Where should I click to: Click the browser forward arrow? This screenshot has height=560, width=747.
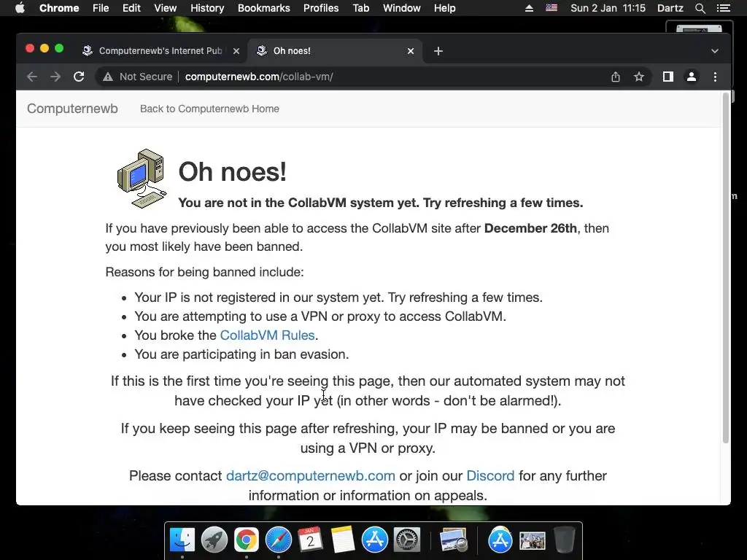click(x=55, y=77)
